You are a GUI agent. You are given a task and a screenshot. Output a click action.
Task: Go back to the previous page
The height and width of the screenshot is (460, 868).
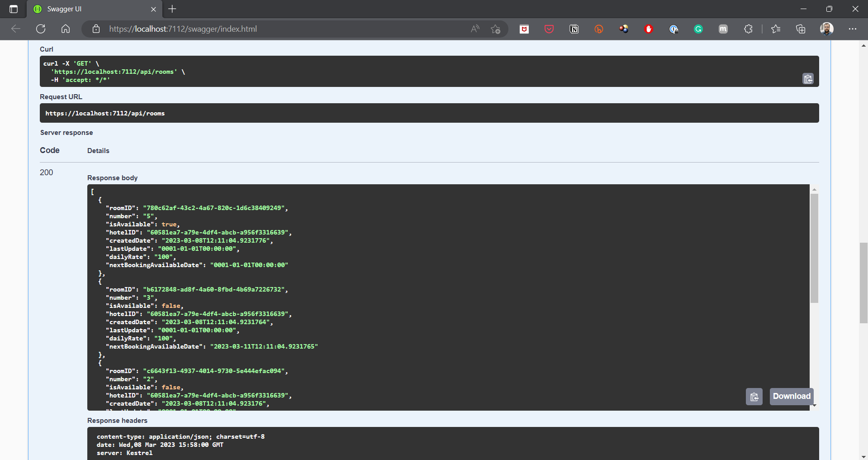tap(16, 29)
